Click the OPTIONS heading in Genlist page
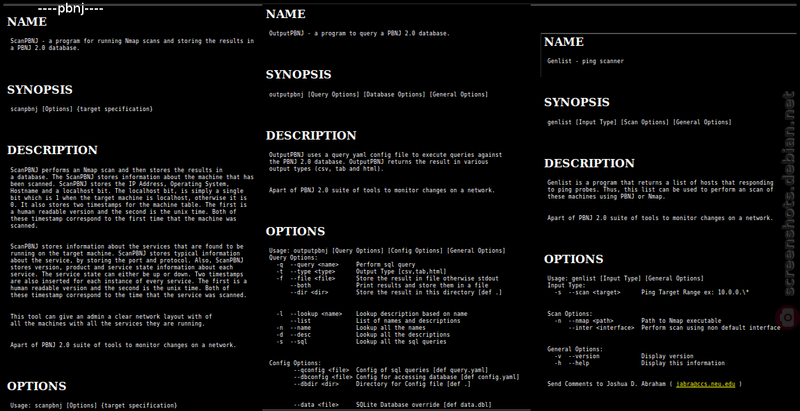Image resolution: width=800 pixels, height=411 pixels. (573, 259)
